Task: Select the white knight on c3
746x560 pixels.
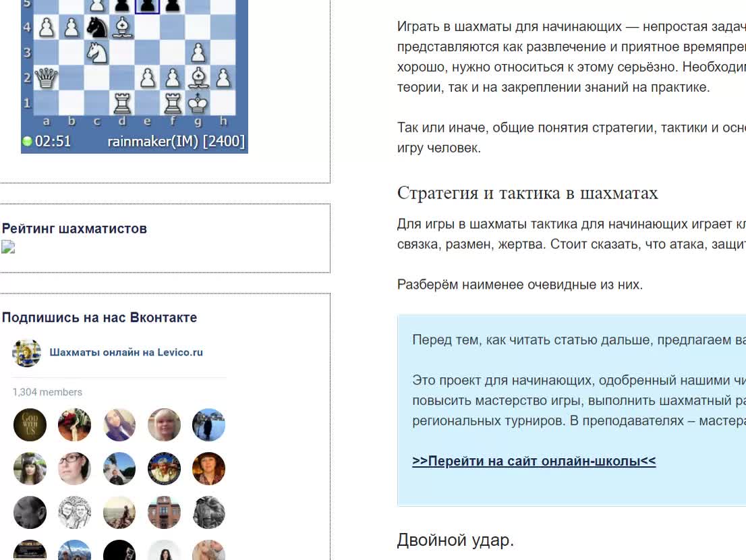Action: coord(96,53)
